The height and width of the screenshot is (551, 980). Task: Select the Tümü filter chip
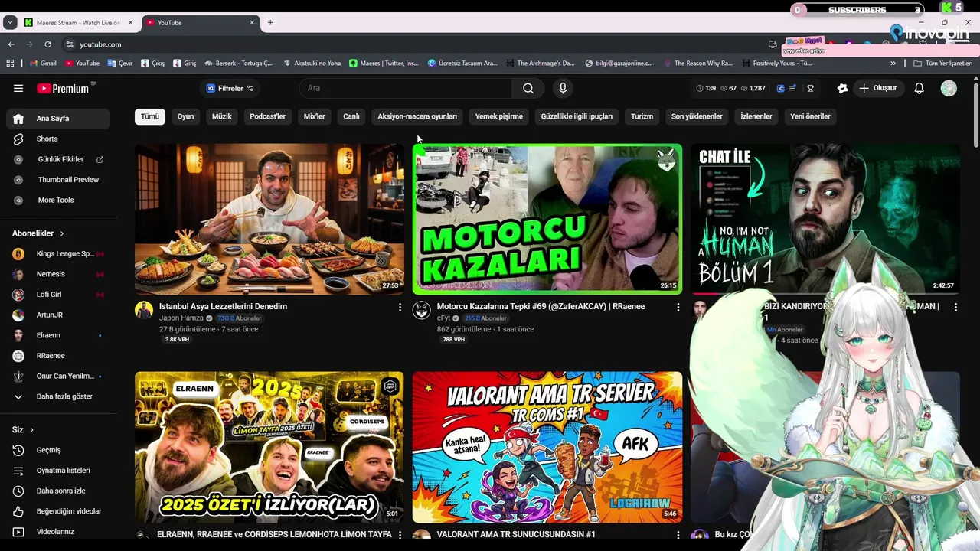click(x=150, y=116)
